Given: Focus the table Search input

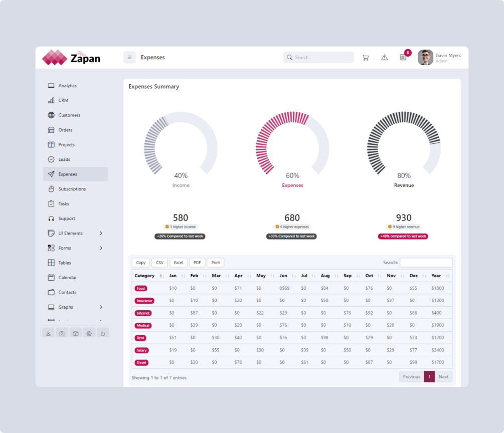Looking at the screenshot, I should point(426,263).
